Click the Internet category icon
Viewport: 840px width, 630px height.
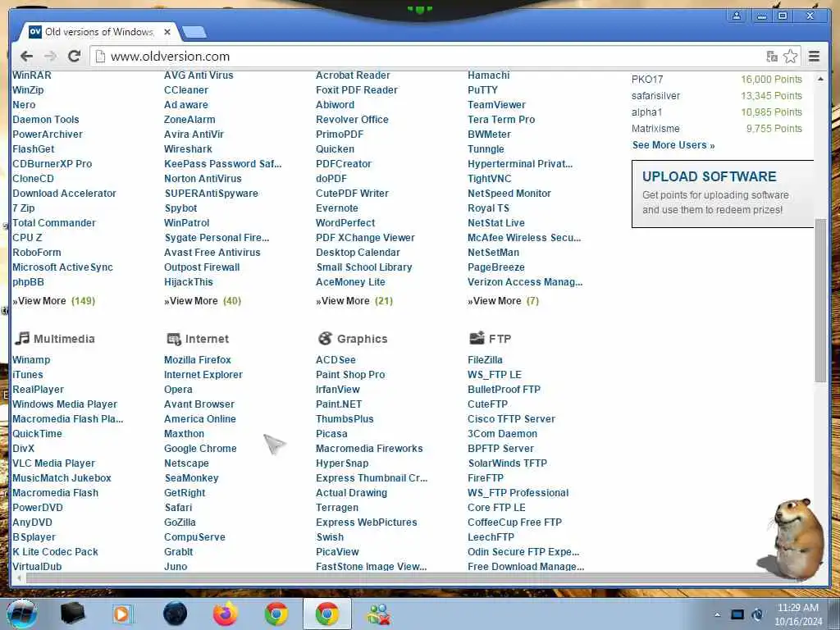pyautogui.click(x=174, y=339)
